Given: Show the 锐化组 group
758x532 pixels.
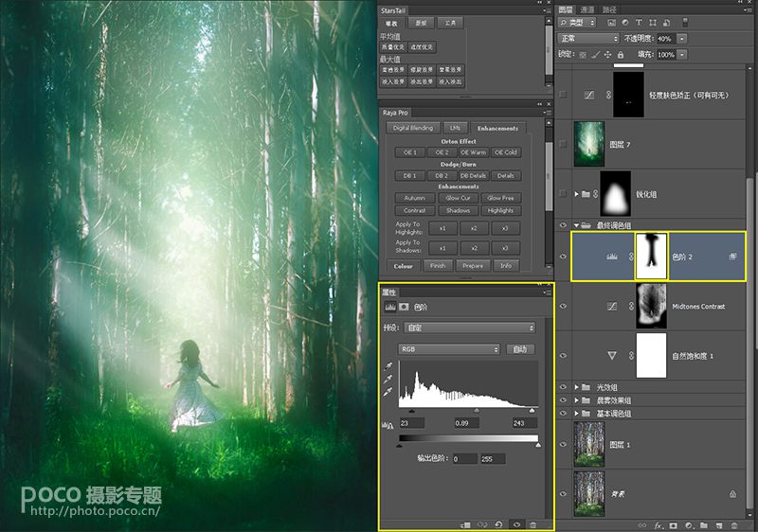Looking at the screenshot, I should pos(563,194).
